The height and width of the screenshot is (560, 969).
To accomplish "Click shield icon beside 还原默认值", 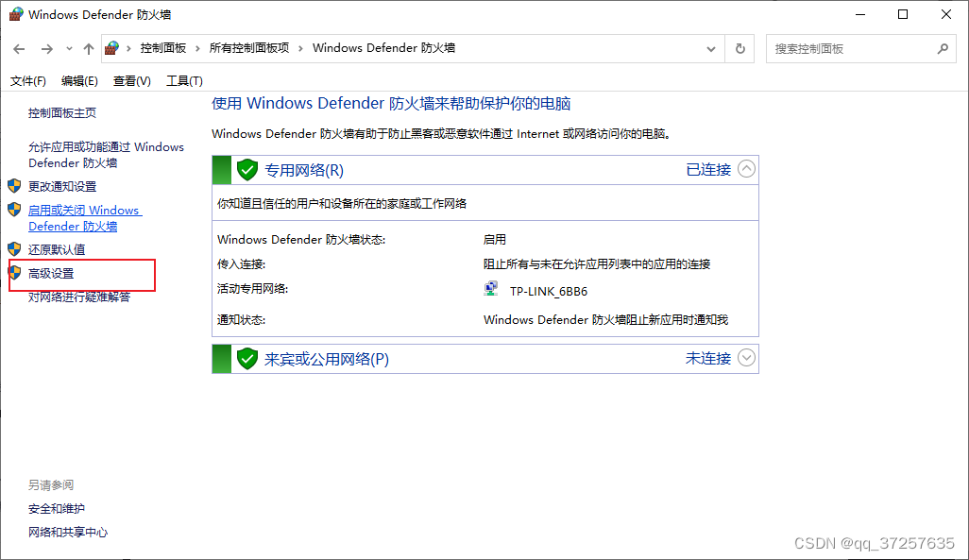I will (x=14, y=249).
